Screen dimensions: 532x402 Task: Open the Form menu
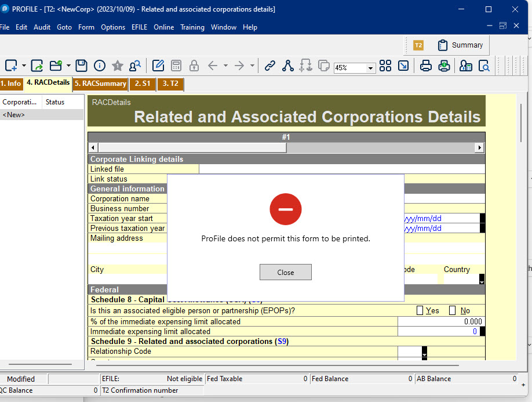click(86, 27)
